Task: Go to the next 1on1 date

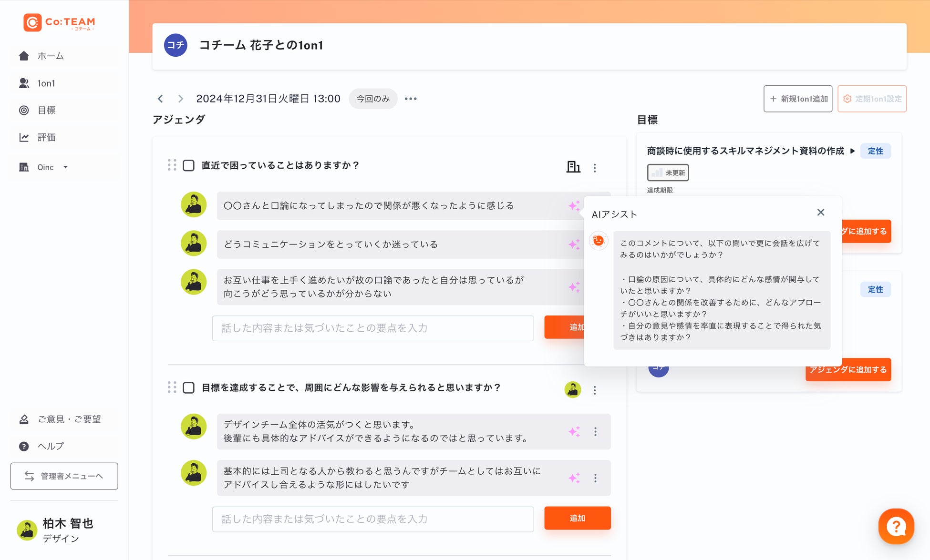Action: (180, 99)
